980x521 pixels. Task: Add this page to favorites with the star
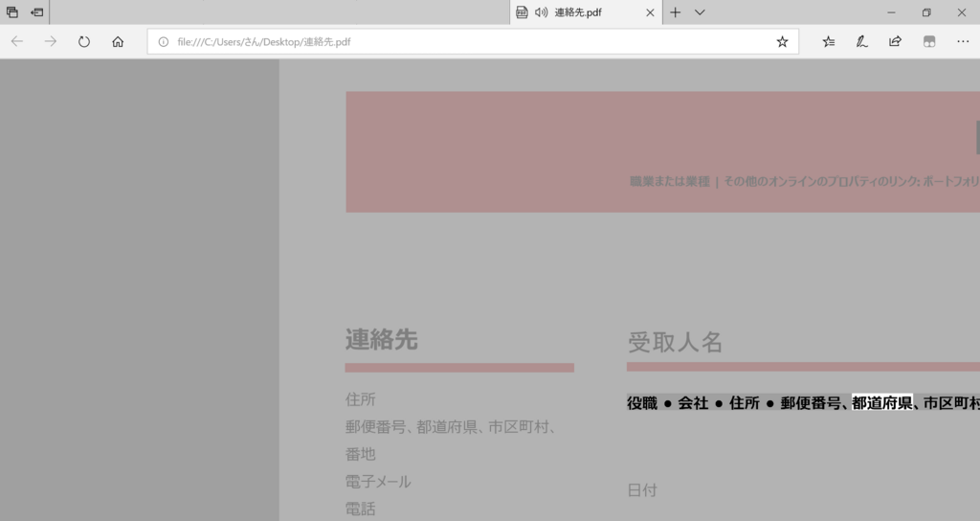coord(782,42)
